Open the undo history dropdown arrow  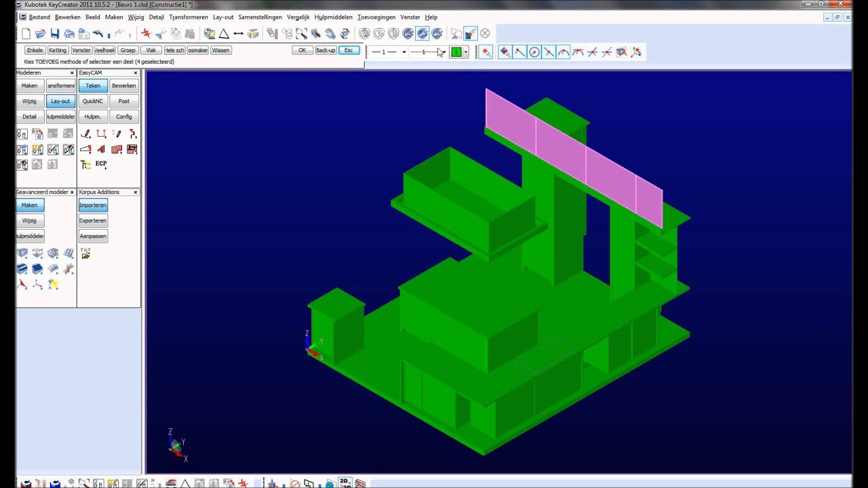[x=108, y=35]
